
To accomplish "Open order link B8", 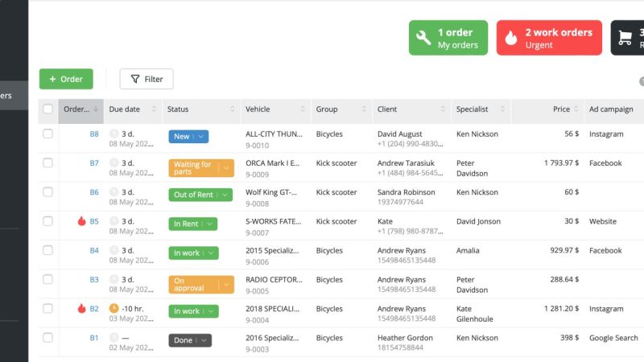I will (94, 134).
